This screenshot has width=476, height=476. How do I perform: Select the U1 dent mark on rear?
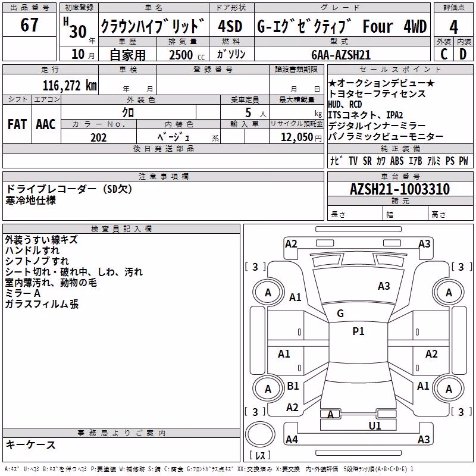(x=375, y=426)
